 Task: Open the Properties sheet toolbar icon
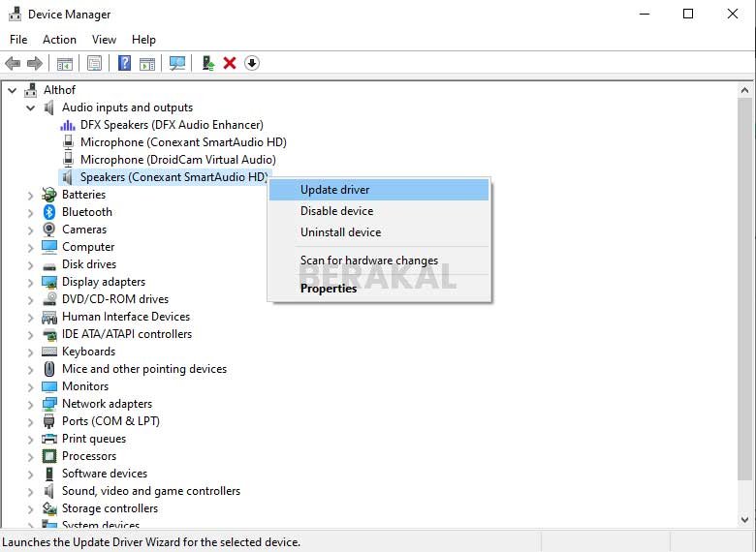click(x=95, y=63)
